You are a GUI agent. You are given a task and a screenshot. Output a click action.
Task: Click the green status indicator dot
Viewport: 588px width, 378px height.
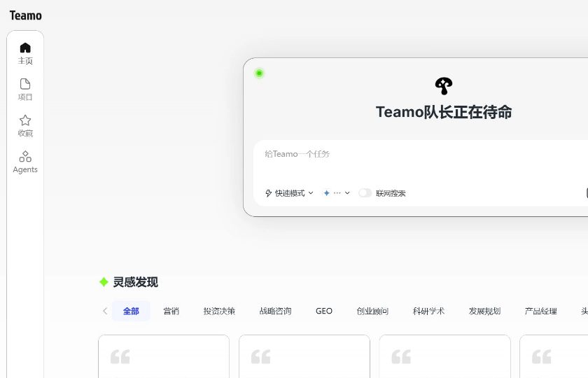259,73
